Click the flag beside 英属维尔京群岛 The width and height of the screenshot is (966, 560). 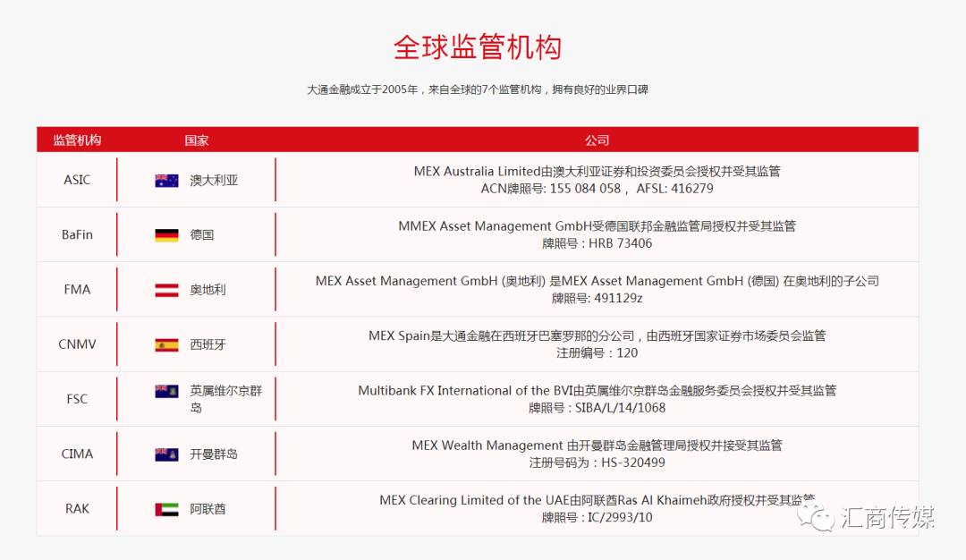(166, 392)
